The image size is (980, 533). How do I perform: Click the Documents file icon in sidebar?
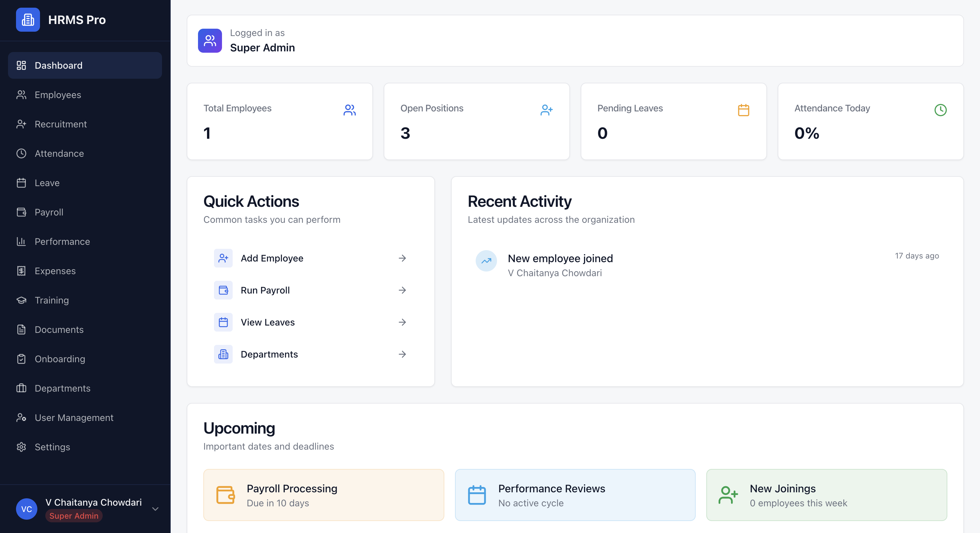tap(21, 329)
